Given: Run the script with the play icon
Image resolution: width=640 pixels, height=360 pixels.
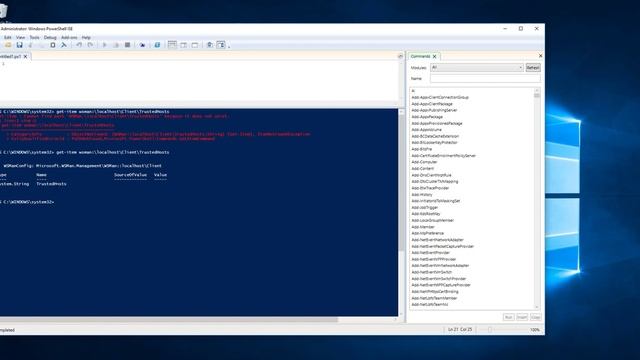Looking at the screenshot, I should 104,45.
